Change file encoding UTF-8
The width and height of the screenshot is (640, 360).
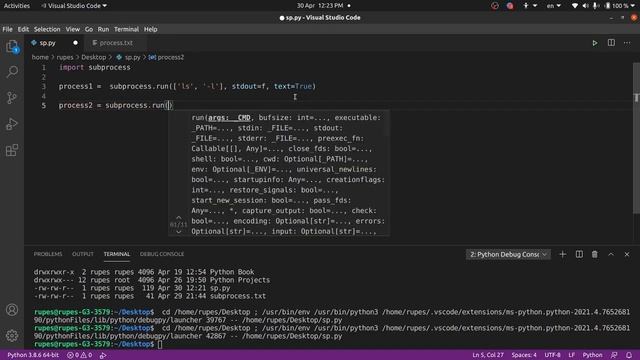[x=552, y=355]
